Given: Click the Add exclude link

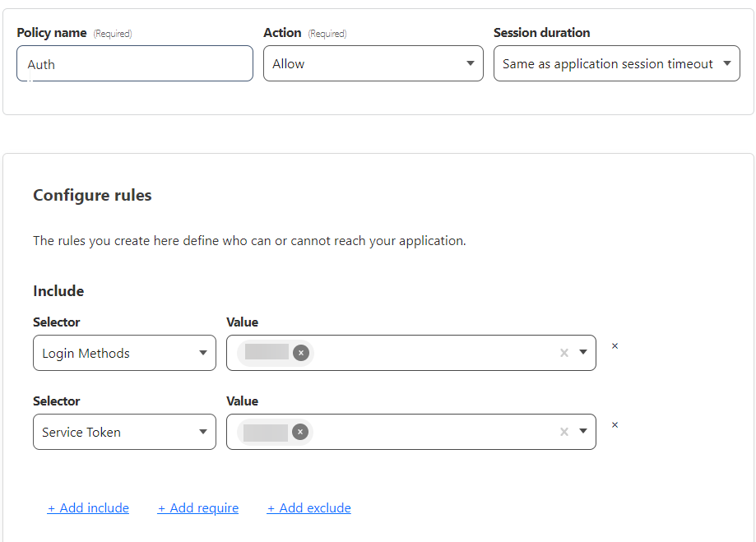Looking at the screenshot, I should click(309, 508).
